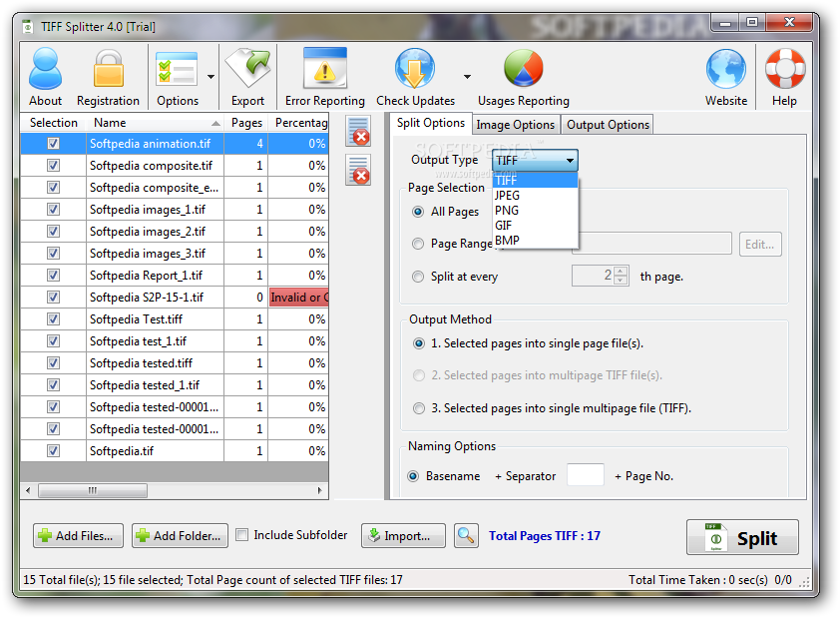Uncheck the Softpedia S2P-15-1.tif checkbox
This screenshot has width=840, height=618.
click(53, 297)
